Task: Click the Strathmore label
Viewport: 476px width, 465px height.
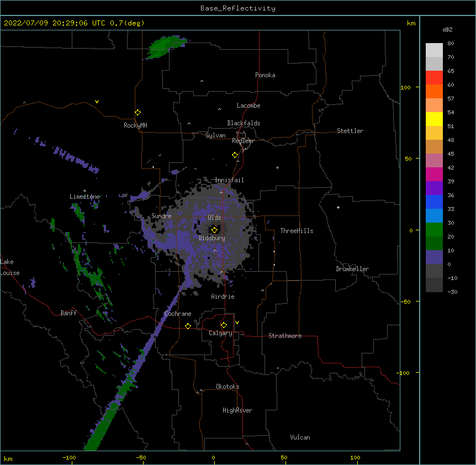Action: tap(285, 336)
